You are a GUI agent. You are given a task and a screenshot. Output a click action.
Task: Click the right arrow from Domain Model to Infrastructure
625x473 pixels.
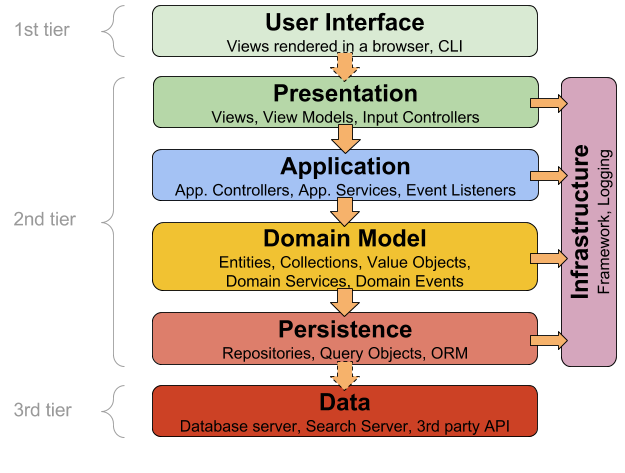[547, 258]
